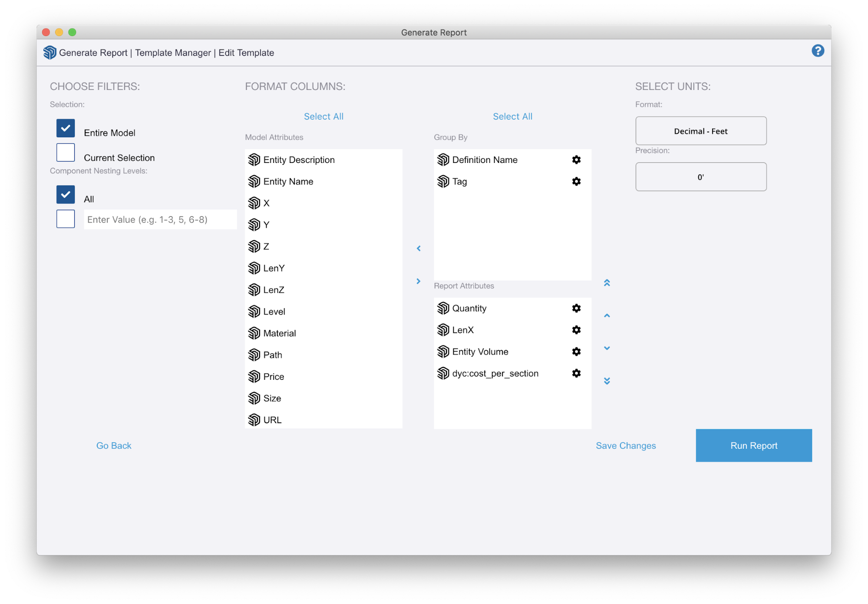The height and width of the screenshot is (604, 868).
Task: Click the Entity Volume SketchUp icon
Action: [x=442, y=352]
